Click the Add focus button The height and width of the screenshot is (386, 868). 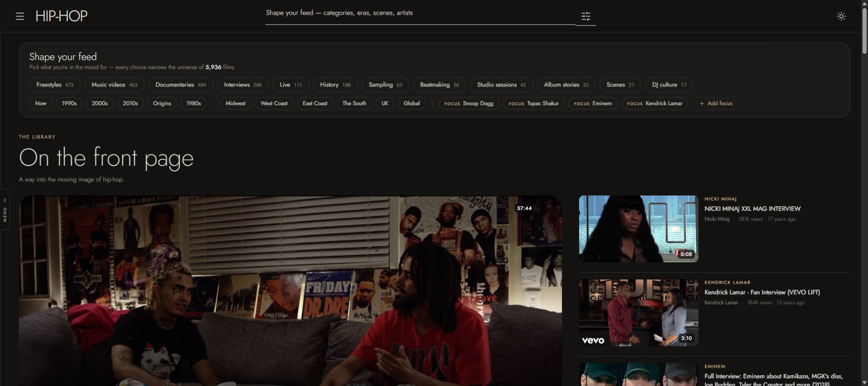point(716,104)
